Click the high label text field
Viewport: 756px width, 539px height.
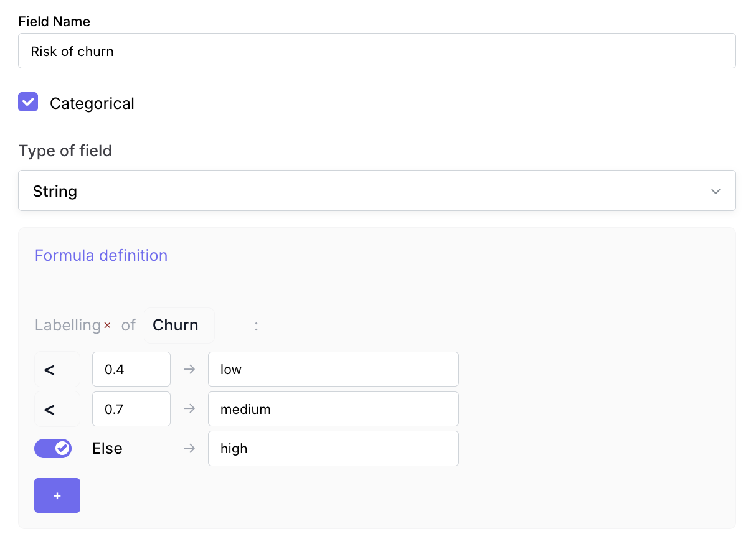coord(333,448)
